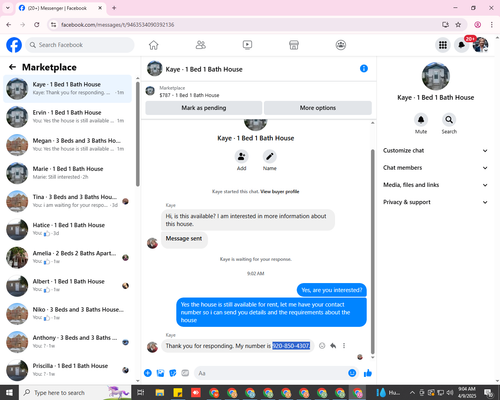The height and width of the screenshot is (400, 500).
Task: Open a new browser tab
Action: 114,8
